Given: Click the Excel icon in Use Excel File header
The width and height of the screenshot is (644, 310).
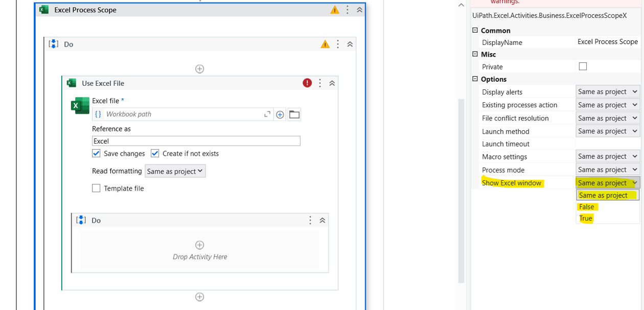Looking at the screenshot, I should [x=72, y=83].
